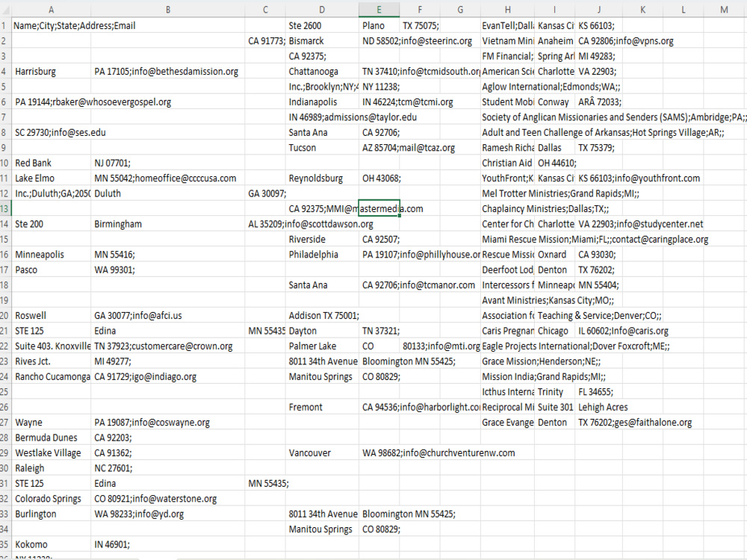Click cell 'Dayton' in column D
The width and height of the screenshot is (747, 560).
[x=322, y=331]
